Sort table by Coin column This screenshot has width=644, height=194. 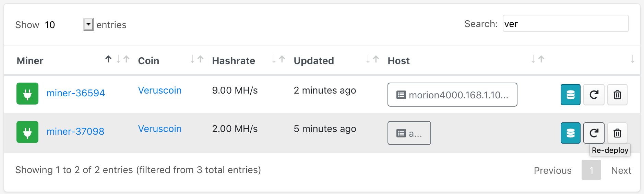click(x=148, y=61)
